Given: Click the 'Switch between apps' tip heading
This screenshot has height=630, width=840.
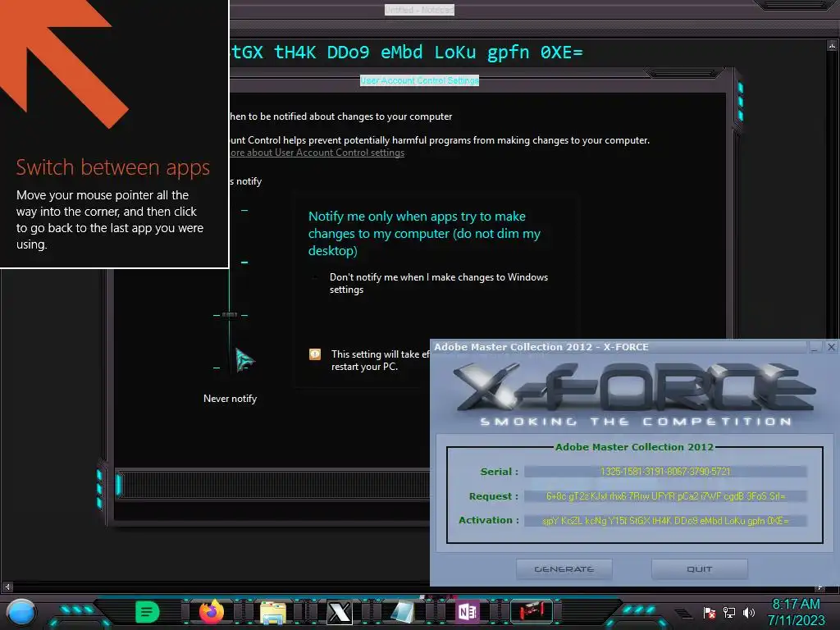Looking at the screenshot, I should (x=112, y=167).
